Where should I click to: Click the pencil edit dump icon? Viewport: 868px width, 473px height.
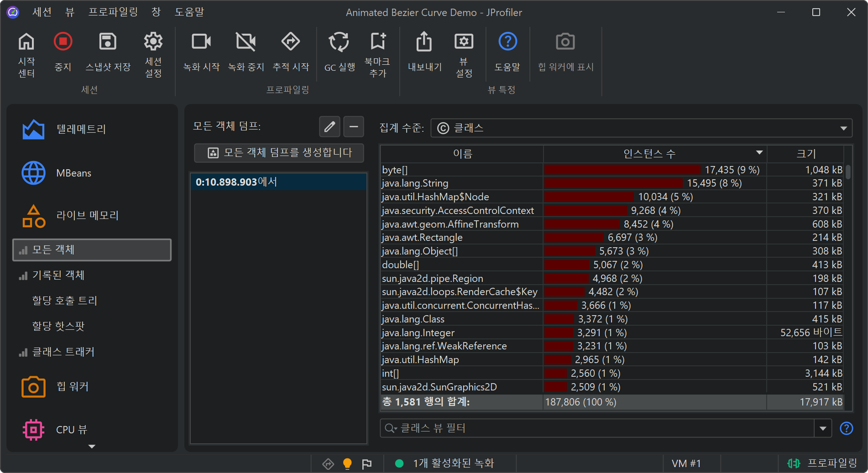coord(329,126)
